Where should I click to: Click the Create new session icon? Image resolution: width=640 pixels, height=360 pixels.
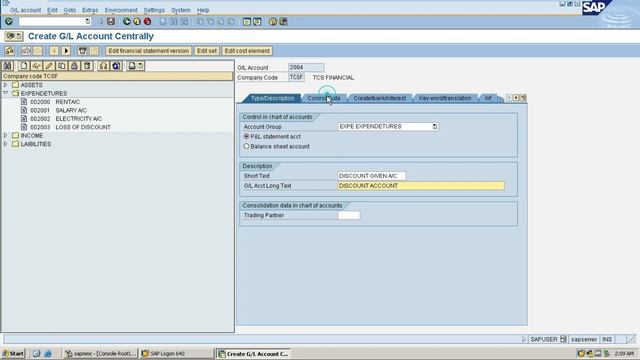(247, 22)
